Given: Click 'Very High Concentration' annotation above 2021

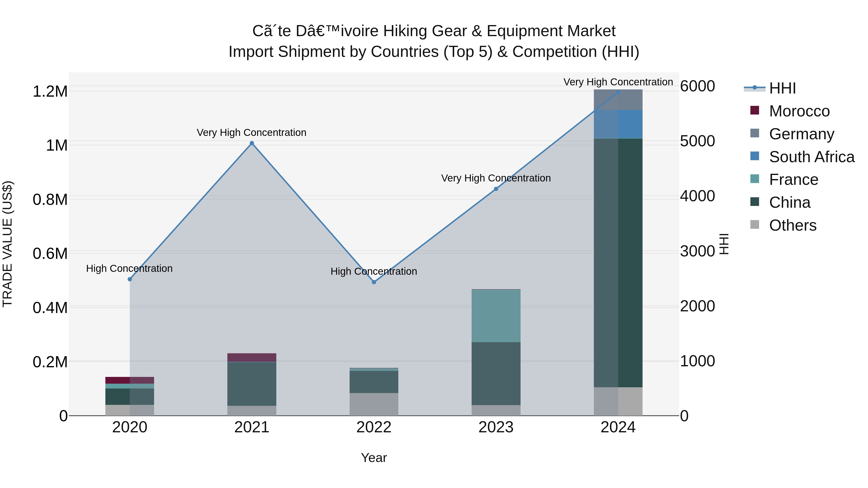Looking at the screenshot, I should pos(251,132).
